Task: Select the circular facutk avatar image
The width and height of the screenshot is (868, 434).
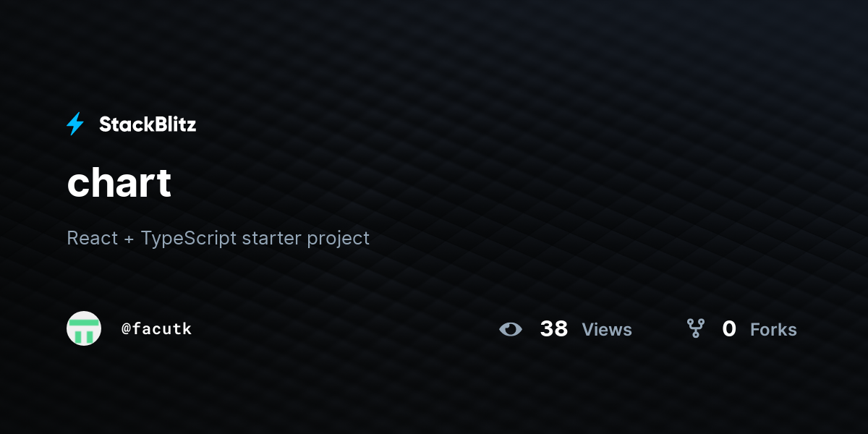Action: point(84,328)
